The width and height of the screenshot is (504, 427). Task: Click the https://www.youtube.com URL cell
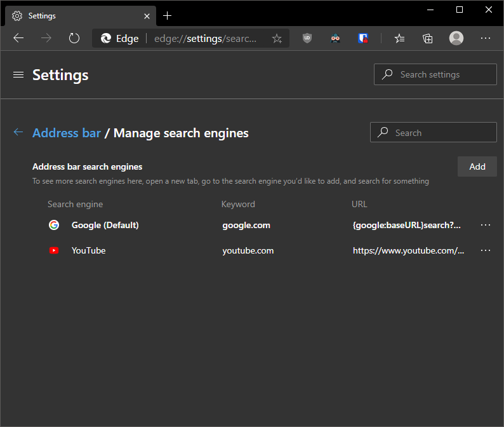[x=408, y=250]
